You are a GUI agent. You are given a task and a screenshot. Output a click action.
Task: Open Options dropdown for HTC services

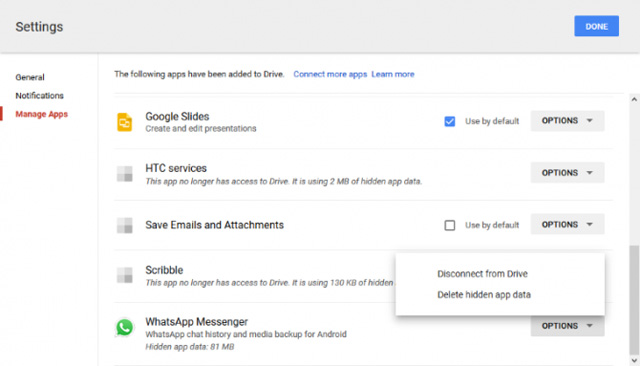tap(567, 173)
